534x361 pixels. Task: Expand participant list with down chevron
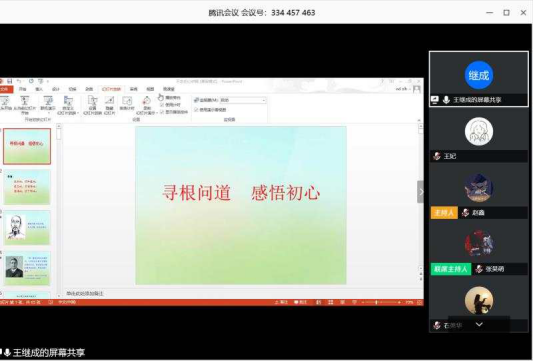(479, 324)
